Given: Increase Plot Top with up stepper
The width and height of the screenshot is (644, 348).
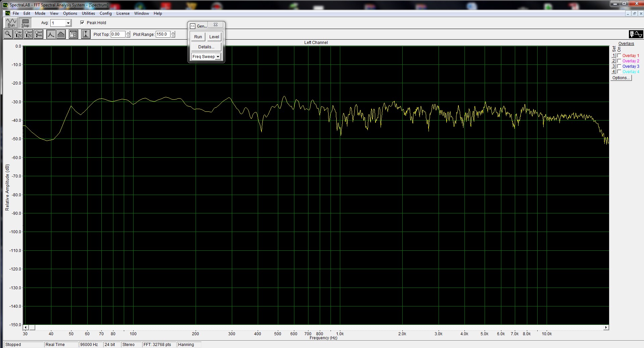Looking at the screenshot, I should pos(128,33).
